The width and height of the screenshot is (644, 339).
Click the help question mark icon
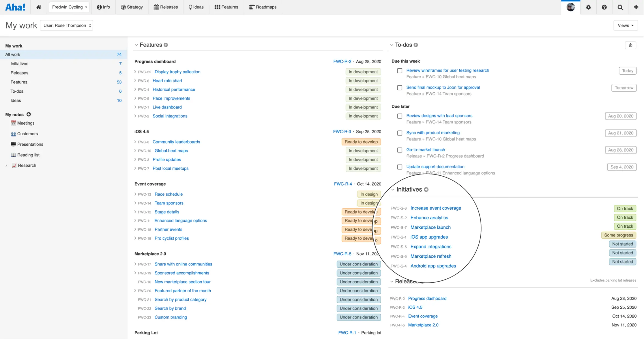(604, 7)
